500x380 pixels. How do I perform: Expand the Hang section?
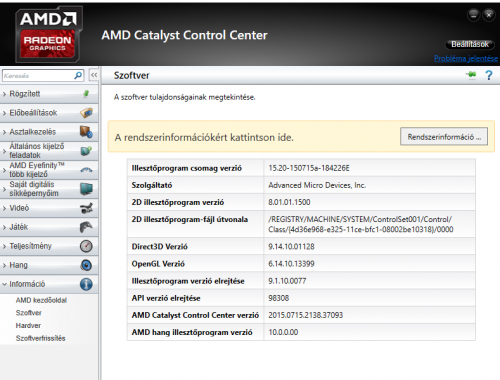[4, 265]
